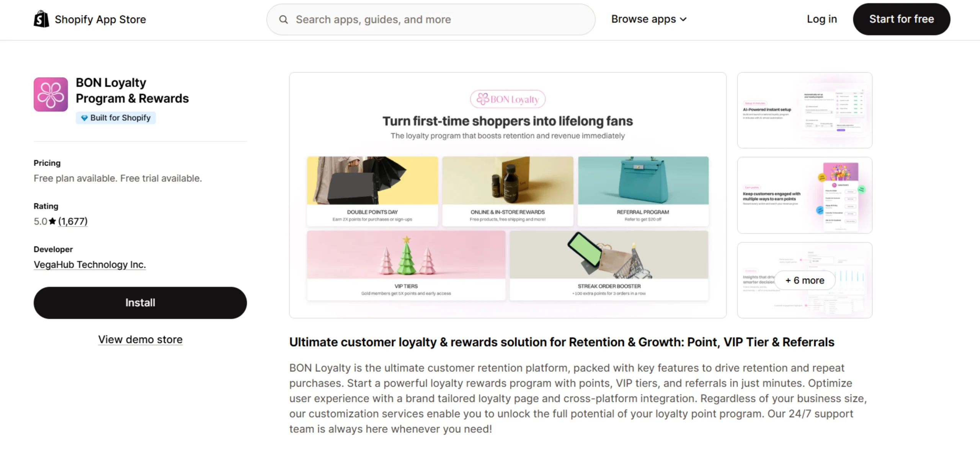This screenshot has width=980, height=450.
Task: Click the search magnifier icon
Action: coord(284,20)
